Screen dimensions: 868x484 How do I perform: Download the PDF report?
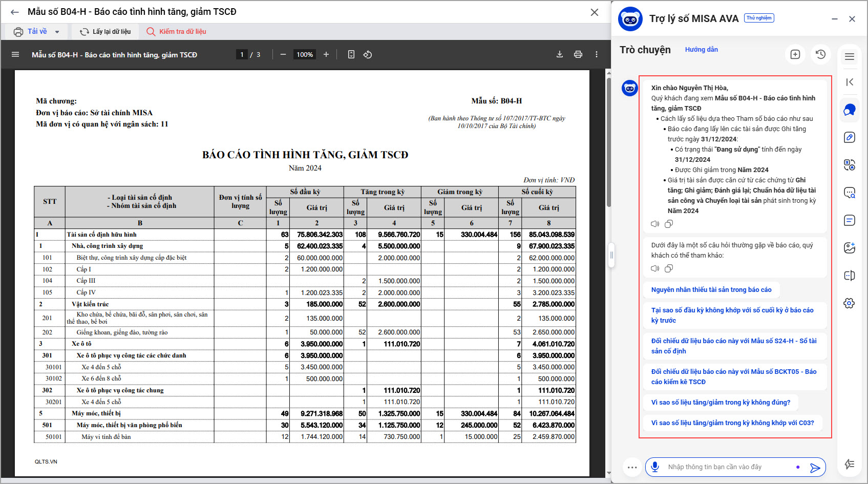click(x=560, y=54)
